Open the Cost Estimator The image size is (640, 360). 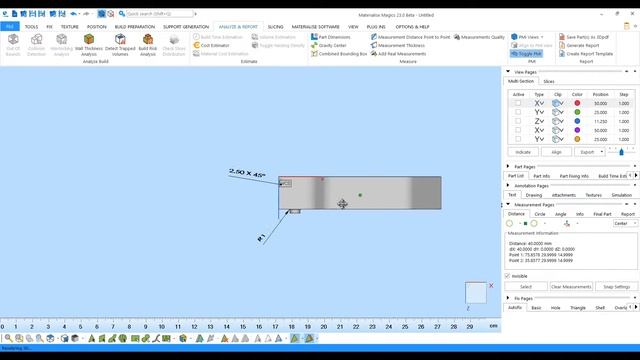211,45
